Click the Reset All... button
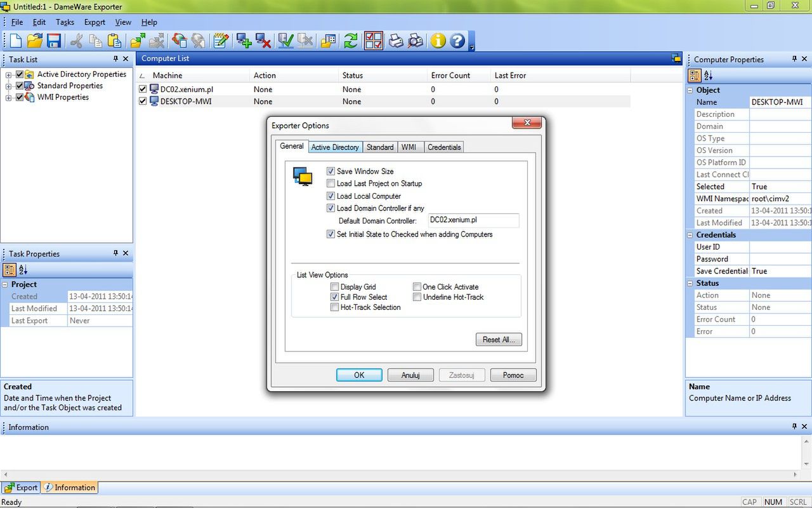 499,340
